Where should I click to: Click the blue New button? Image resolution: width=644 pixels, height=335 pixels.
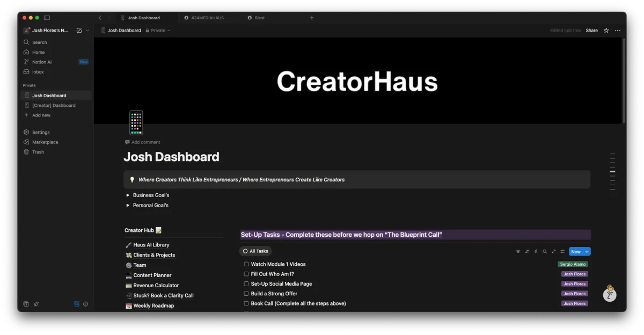click(576, 251)
